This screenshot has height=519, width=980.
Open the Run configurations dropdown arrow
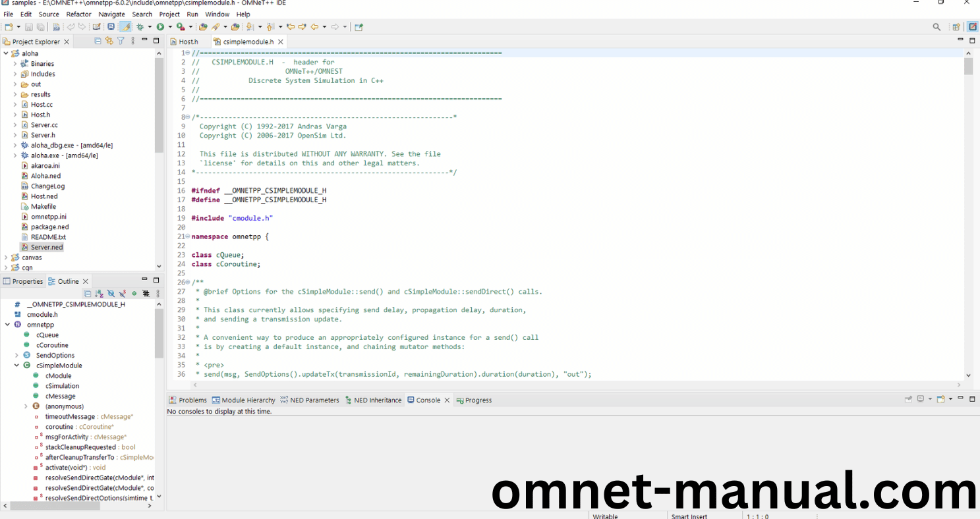click(170, 27)
